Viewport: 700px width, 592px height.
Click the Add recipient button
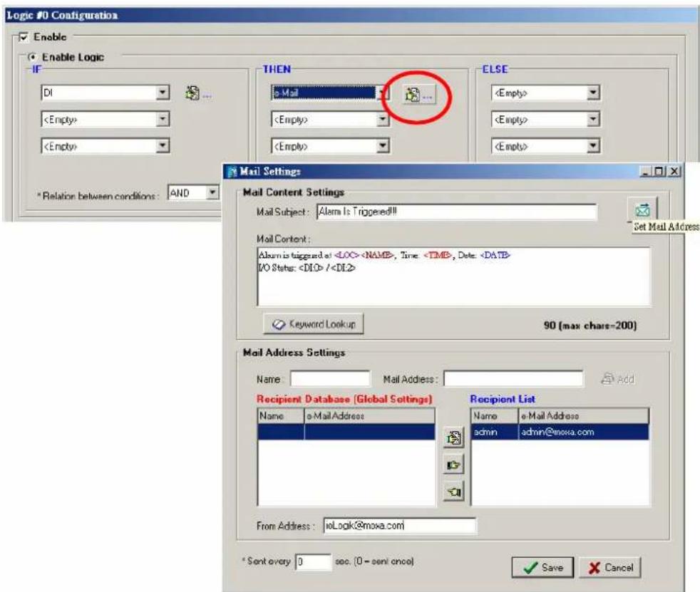point(618,379)
